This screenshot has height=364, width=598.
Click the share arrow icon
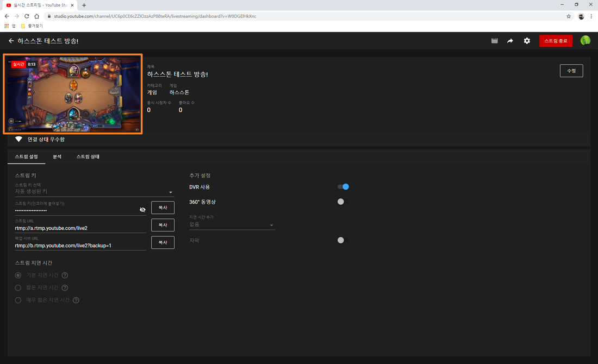510,41
